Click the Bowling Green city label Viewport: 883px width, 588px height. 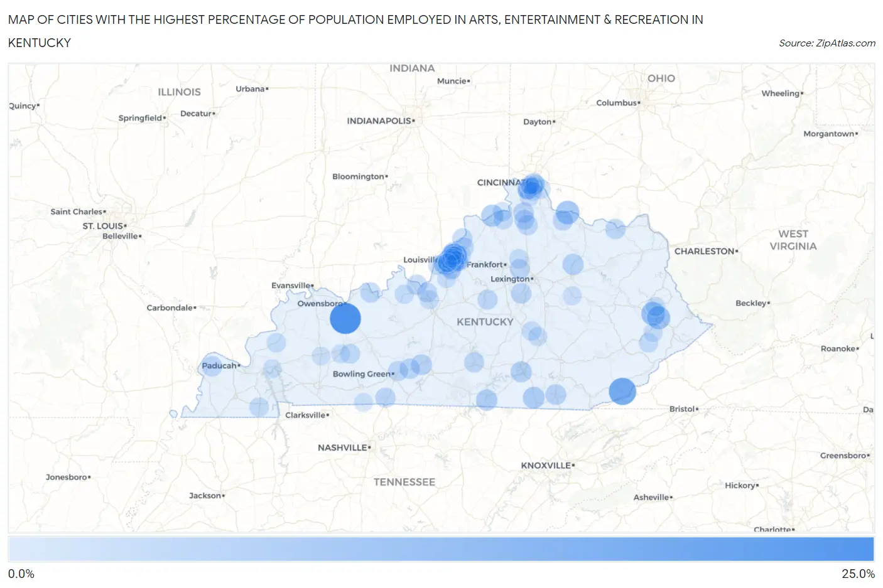click(x=362, y=374)
